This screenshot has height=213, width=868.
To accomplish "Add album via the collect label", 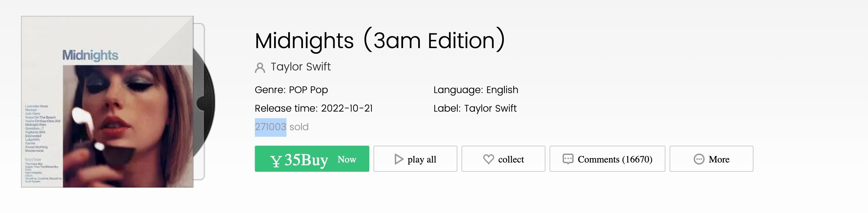I will pos(511,159).
